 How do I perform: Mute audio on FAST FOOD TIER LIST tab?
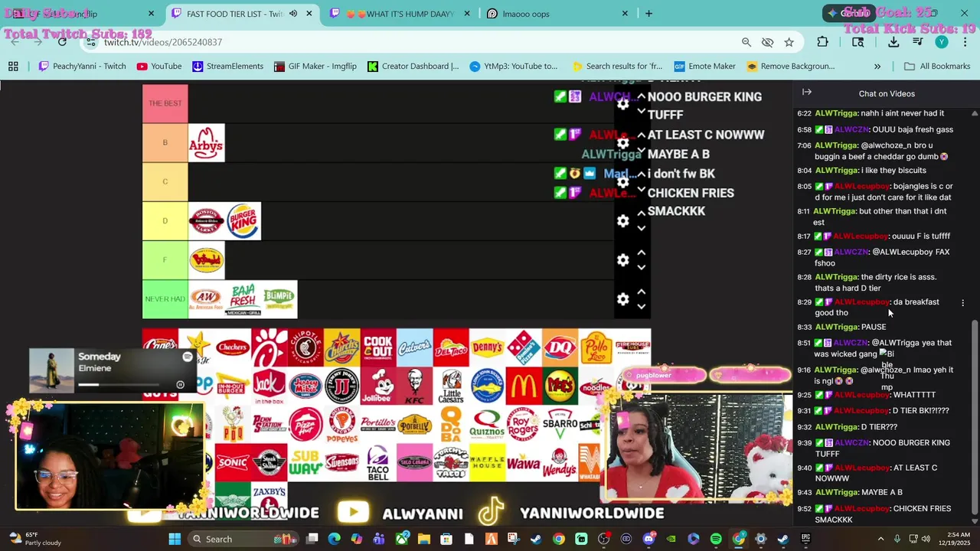point(292,14)
